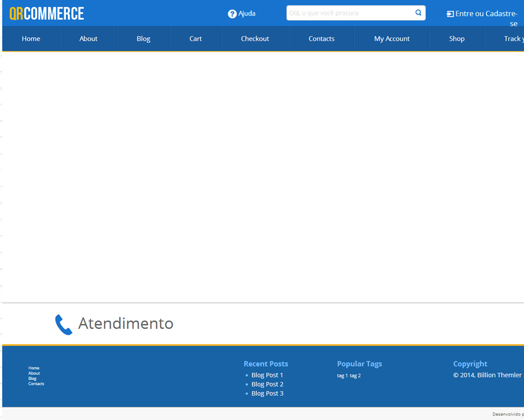Go to Home in the navigation bar
Viewport: 524px width, 420px height.
coord(31,39)
